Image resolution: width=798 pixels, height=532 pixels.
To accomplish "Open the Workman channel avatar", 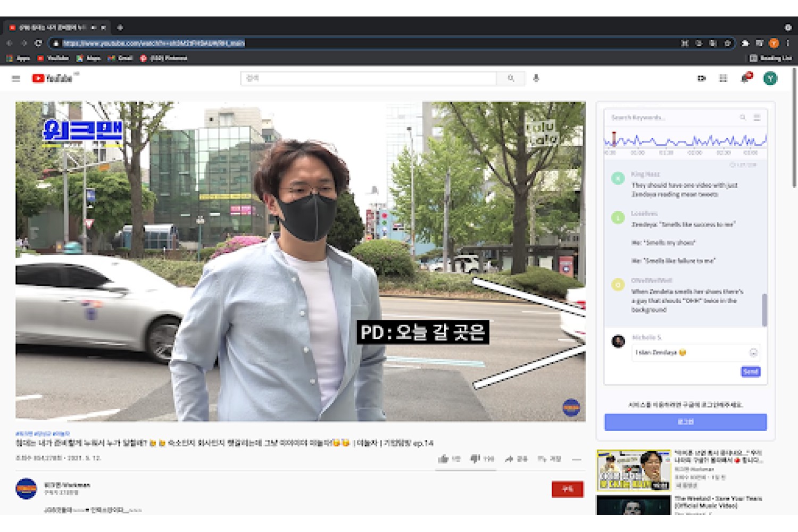I will click(26, 488).
